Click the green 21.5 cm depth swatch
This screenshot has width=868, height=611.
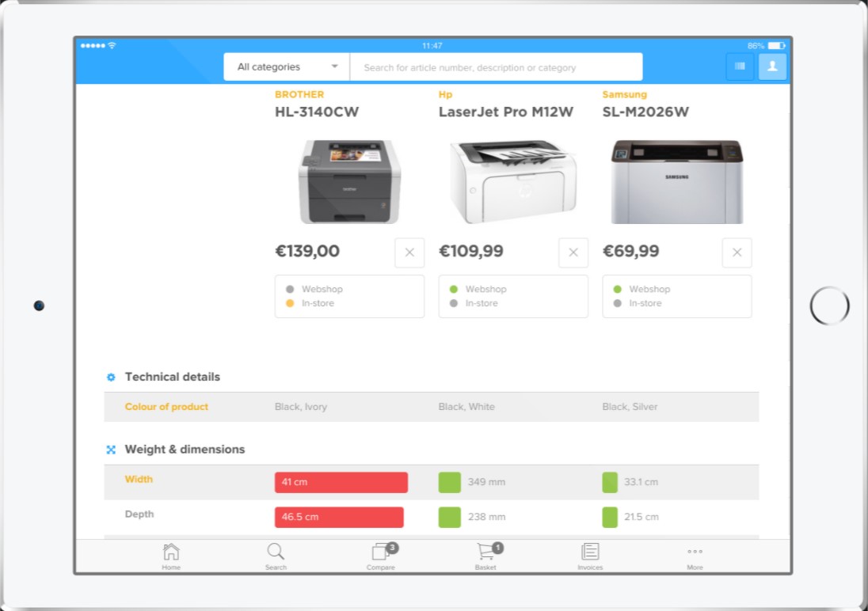coord(610,517)
